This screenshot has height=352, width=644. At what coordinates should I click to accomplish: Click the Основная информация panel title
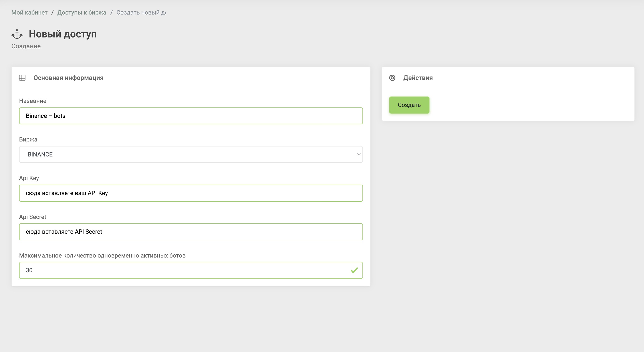tap(68, 78)
